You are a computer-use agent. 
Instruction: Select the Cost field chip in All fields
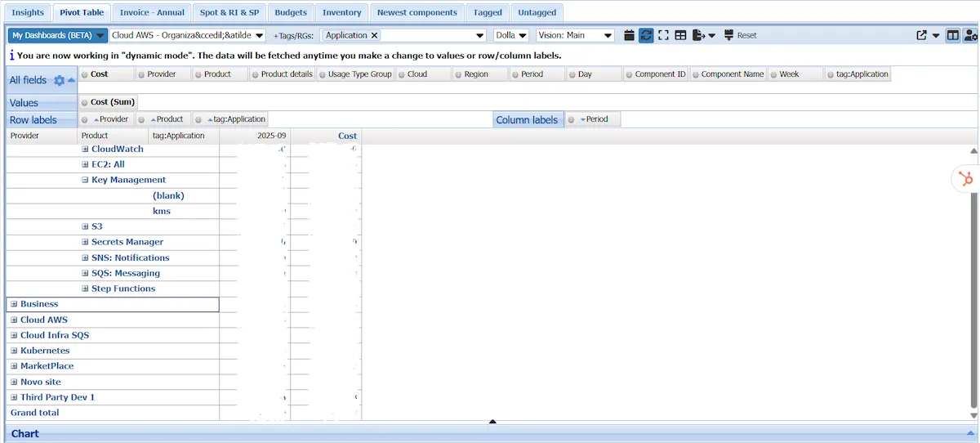click(x=106, y=74)
